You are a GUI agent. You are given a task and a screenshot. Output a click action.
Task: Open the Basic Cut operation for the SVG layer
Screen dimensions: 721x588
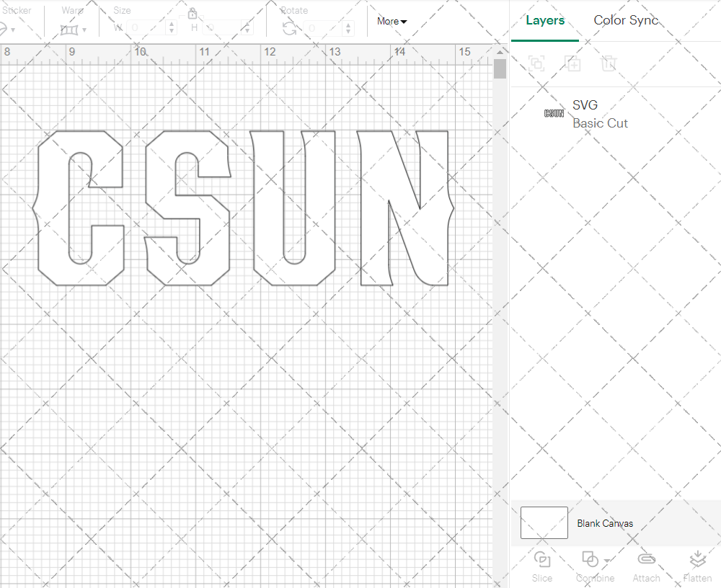[601, 123]
